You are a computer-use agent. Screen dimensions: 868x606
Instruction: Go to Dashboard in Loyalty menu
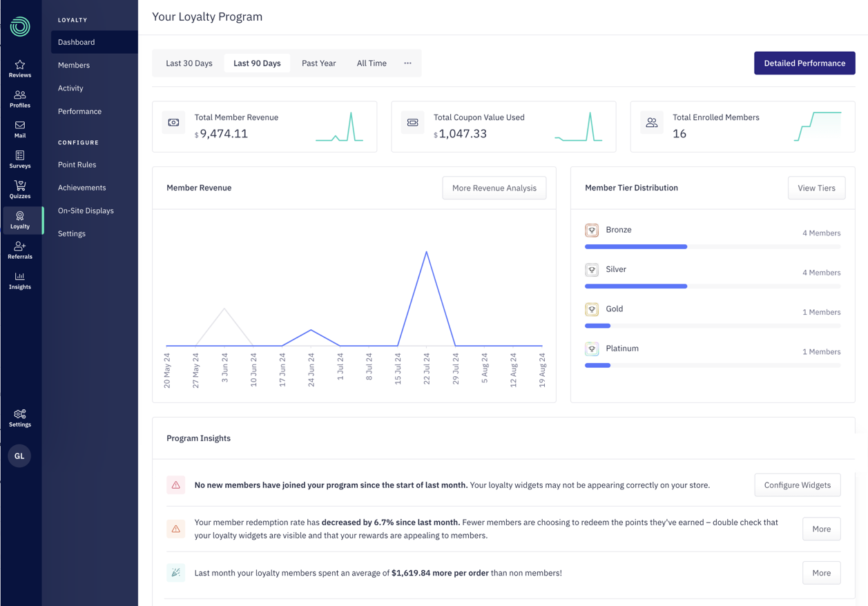click(x=95, y=42)
